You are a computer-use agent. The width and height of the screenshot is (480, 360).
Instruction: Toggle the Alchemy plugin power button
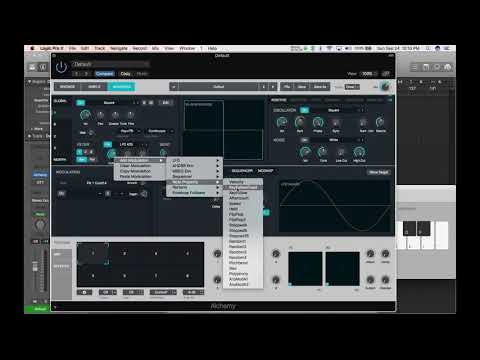(61, 67)
